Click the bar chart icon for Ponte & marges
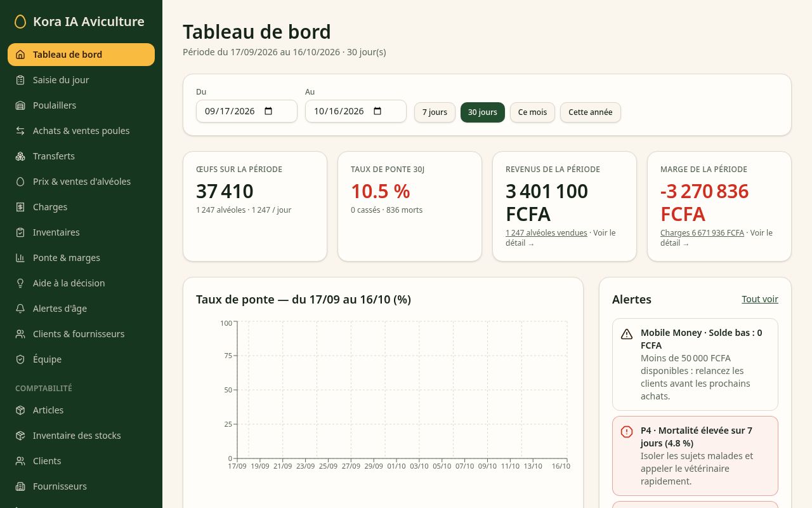 (x=20, y=258)
